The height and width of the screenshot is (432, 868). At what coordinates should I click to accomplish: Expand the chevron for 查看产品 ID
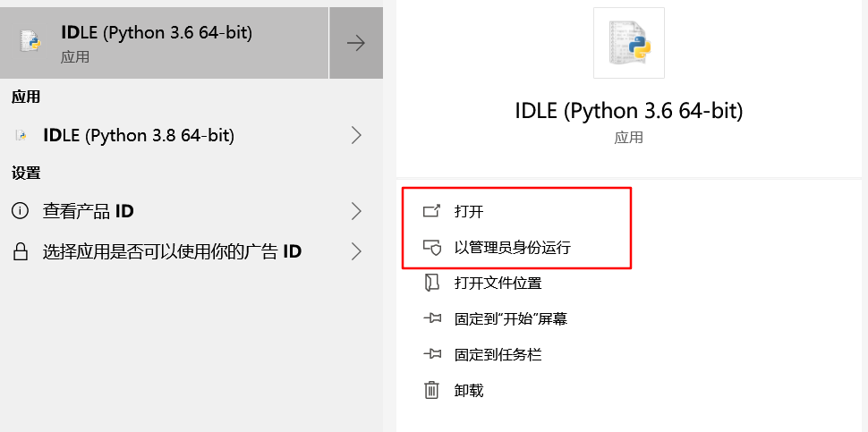(356, 211)
